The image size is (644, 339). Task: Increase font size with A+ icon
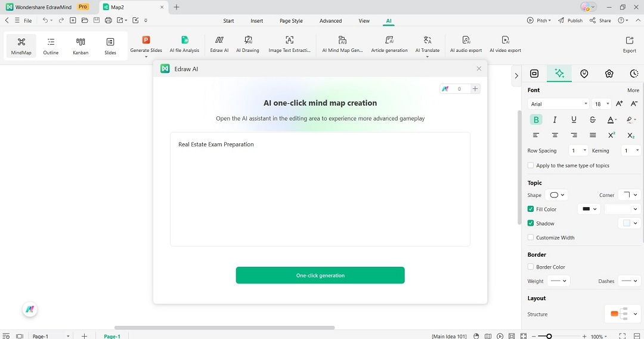click(619, 103)
